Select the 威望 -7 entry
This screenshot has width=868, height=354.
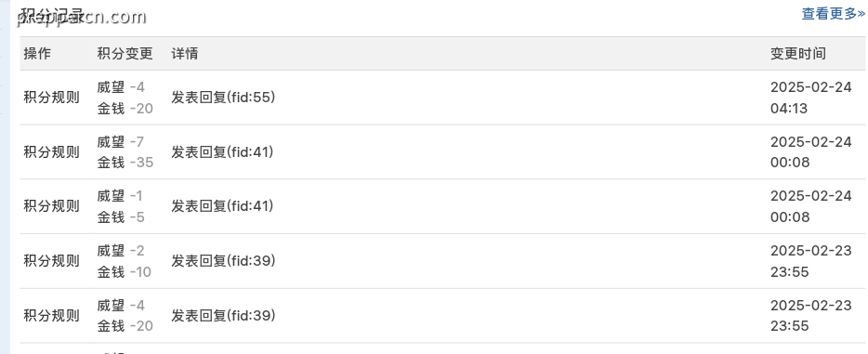click(120, 141)
